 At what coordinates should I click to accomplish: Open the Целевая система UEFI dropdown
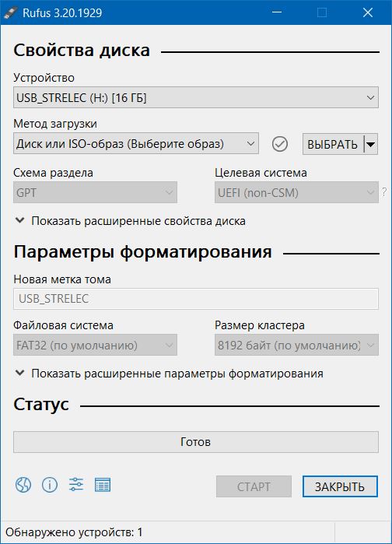296,192
